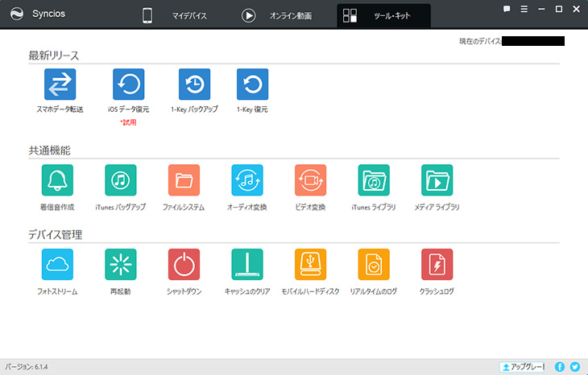Image resolution: width=588 pixels, height=375 pixels.
Task: Open the スマホデータ転送 transfer tool
Action: (60, 84)
